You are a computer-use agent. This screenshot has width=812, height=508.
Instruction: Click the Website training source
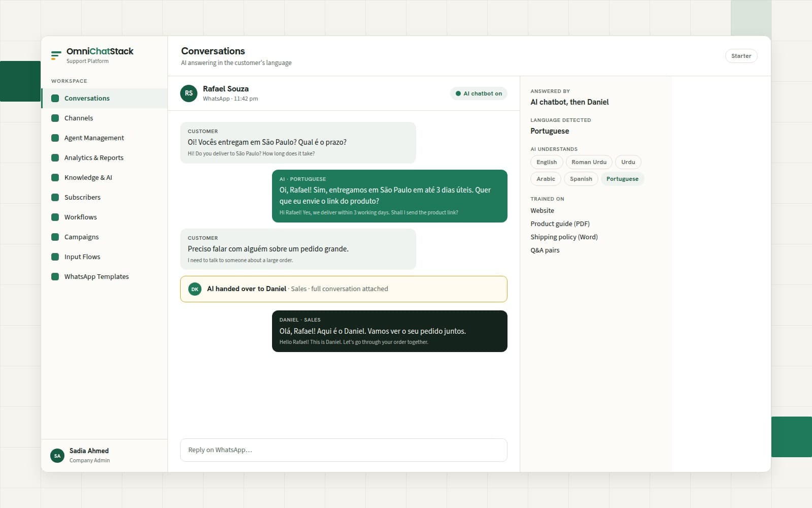coord(542,210)
